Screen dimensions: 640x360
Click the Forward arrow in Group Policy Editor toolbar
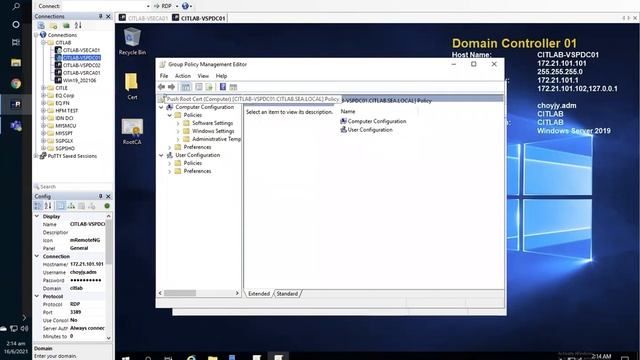point(171,87)
